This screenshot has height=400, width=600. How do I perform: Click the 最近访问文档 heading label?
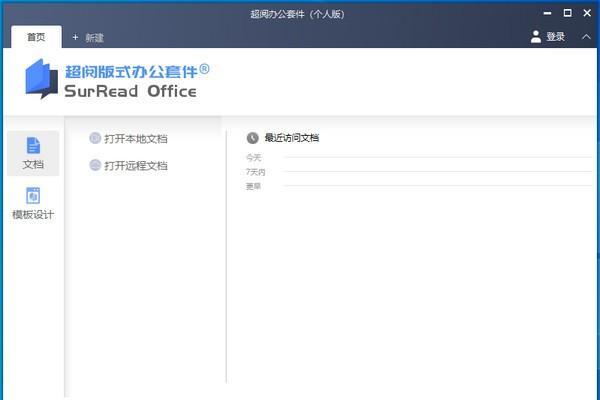[x=291, y=138]
